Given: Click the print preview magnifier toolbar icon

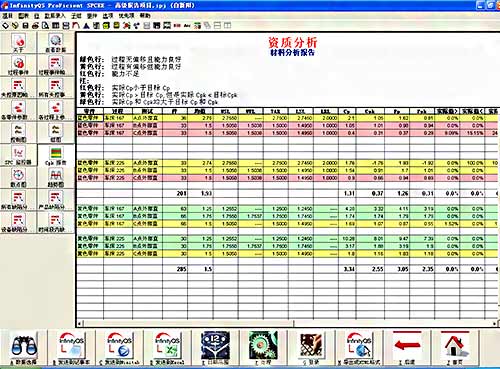Looking at the screenshot, I should [x=45, y=25].
